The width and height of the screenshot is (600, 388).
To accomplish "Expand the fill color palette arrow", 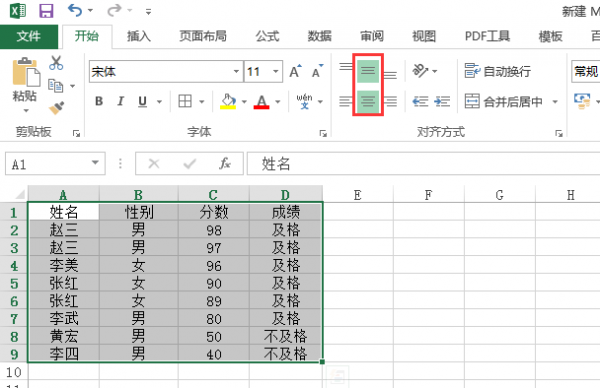I will coord(244,102).
